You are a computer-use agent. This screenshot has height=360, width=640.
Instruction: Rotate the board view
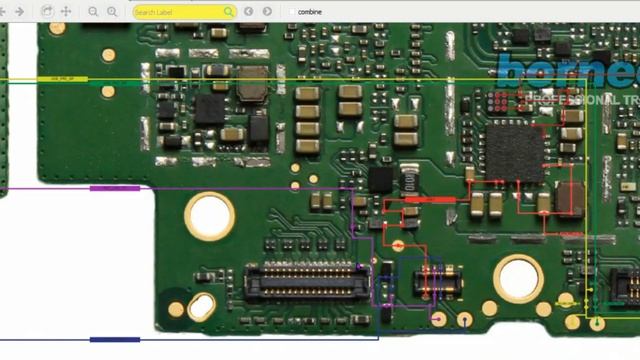(x=47, y=11)
